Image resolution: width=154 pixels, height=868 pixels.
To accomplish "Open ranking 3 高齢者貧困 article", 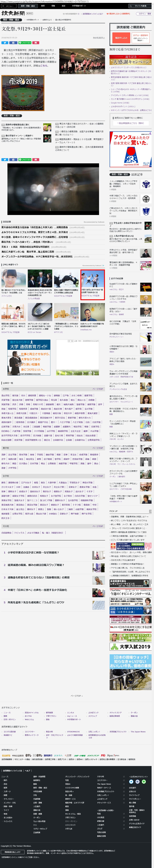I will 39,578.
